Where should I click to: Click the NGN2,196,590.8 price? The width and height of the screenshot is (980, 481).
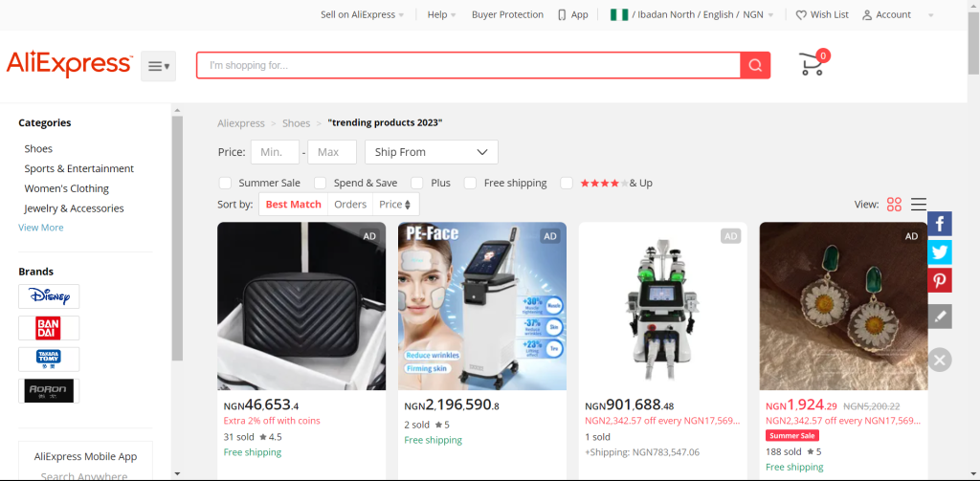pyautogui.click(x=452, y=404)
